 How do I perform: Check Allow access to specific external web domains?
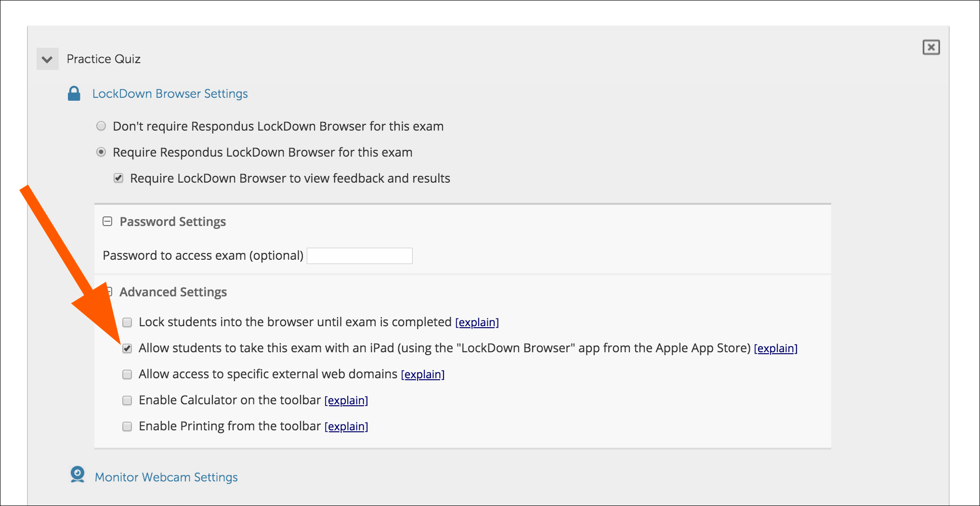click(127, 374)
